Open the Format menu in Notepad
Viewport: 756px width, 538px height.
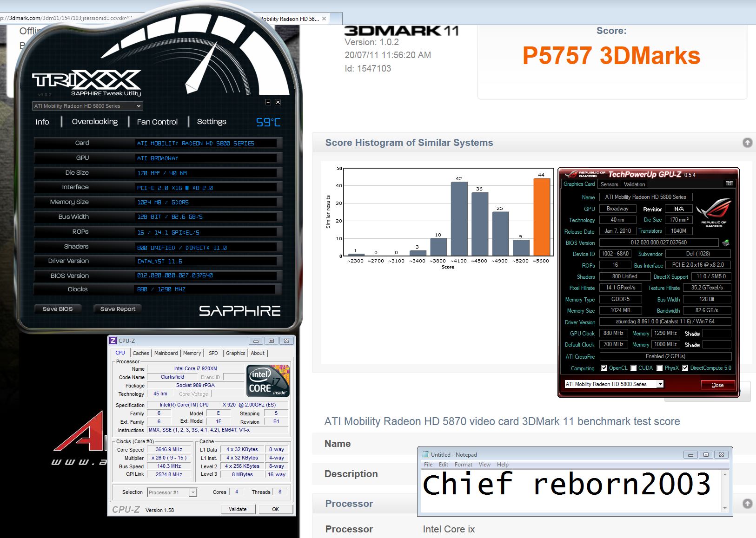tap(463, 465)
